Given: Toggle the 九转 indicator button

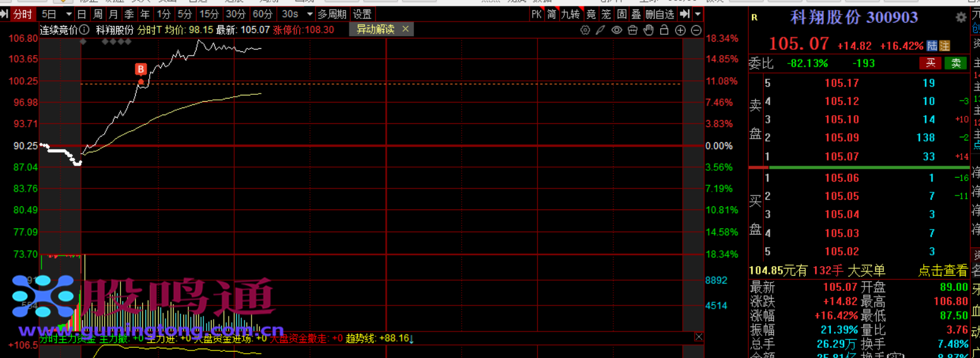Looking at the screenshot, I should pos(570,14).
